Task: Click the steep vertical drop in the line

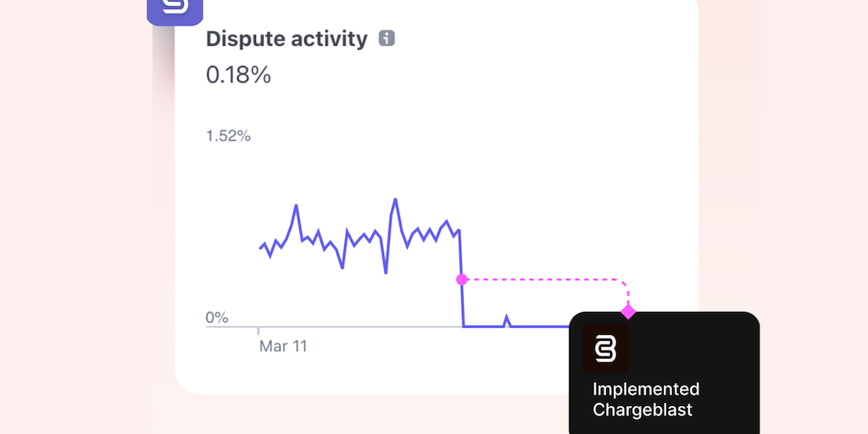Action: point(462,297)
